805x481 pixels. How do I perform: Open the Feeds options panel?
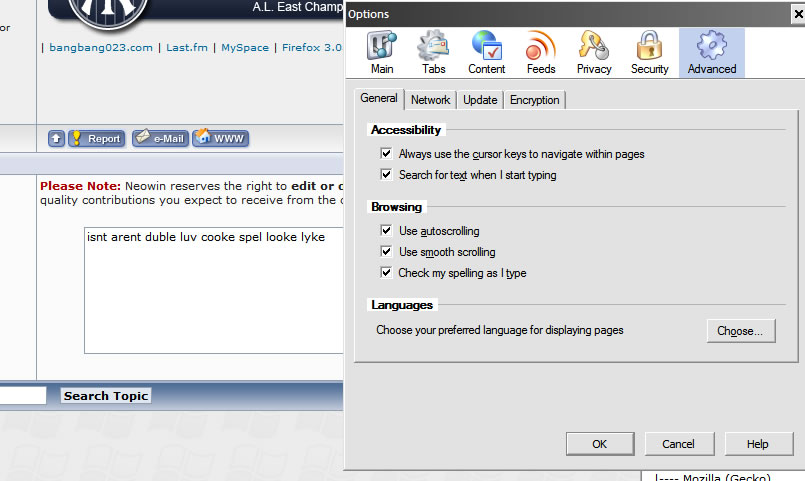click(541, 53)
